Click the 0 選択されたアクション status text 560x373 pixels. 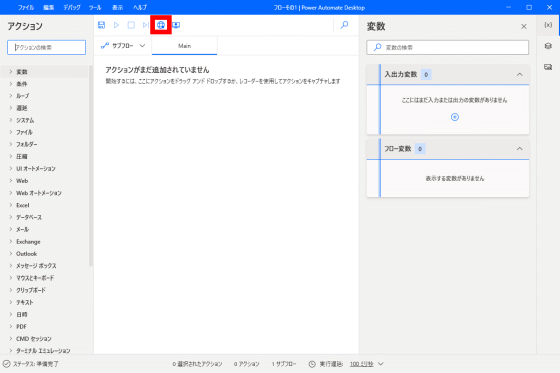pyautogui.click(x=197, y=364)
